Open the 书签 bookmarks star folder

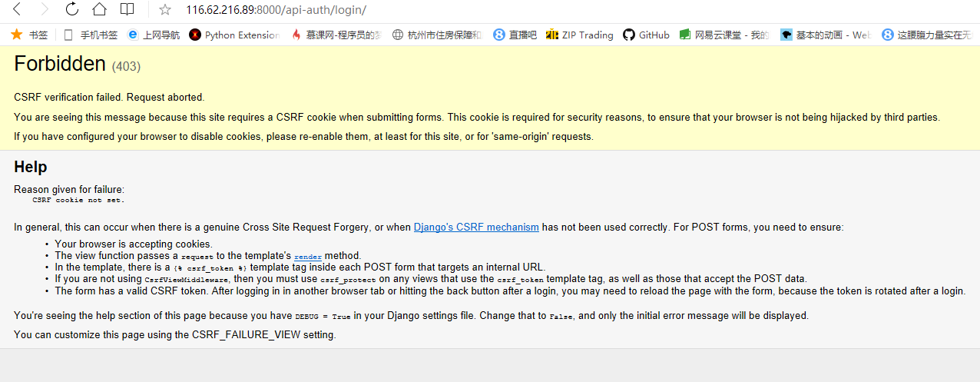[x=30, y=35]
